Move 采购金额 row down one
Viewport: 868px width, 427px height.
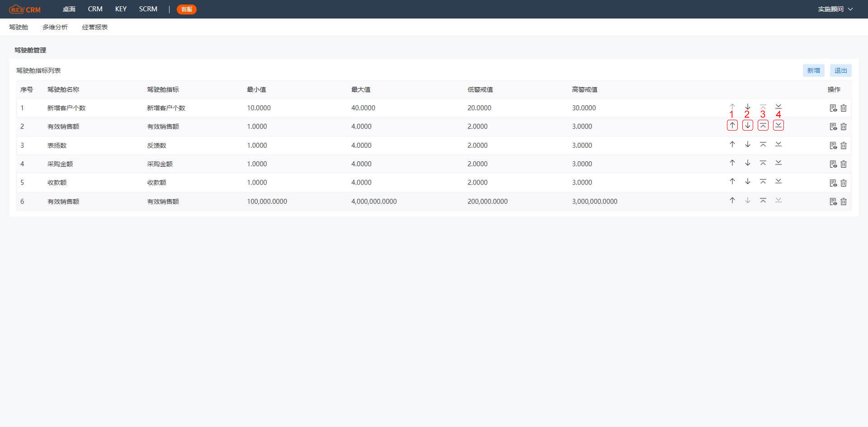[x=748, y=163]
